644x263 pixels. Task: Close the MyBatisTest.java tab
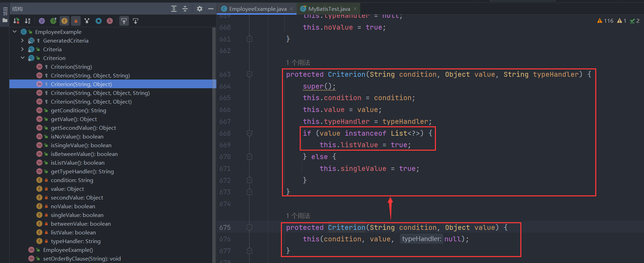coord(355,9)
